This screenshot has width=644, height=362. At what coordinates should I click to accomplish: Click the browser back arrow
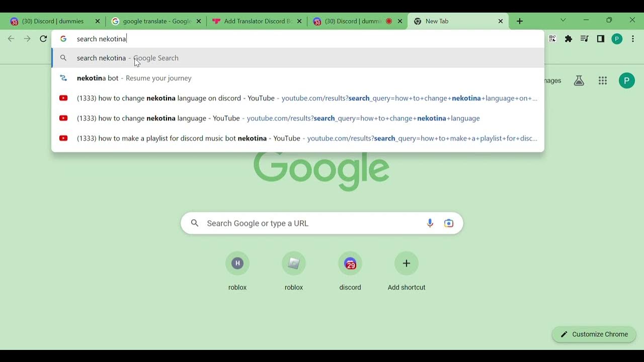click(x=11, y=39)
